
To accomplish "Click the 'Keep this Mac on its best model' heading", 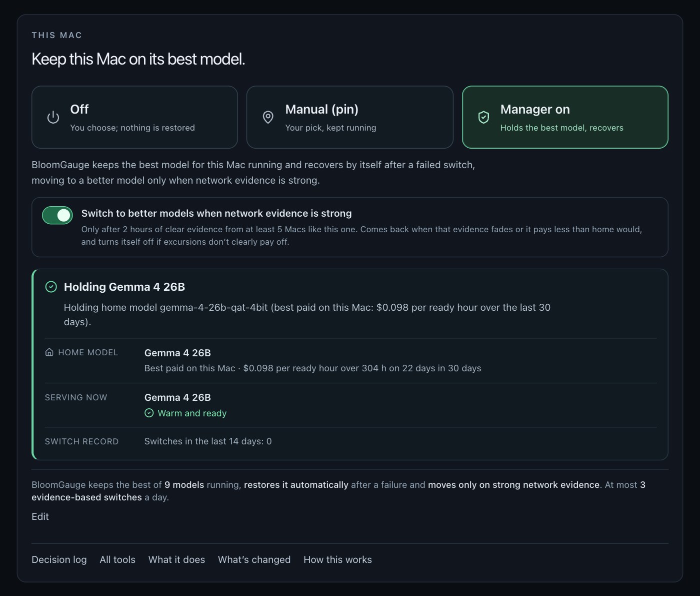I will pyautogui.click(x=138, y=59).
